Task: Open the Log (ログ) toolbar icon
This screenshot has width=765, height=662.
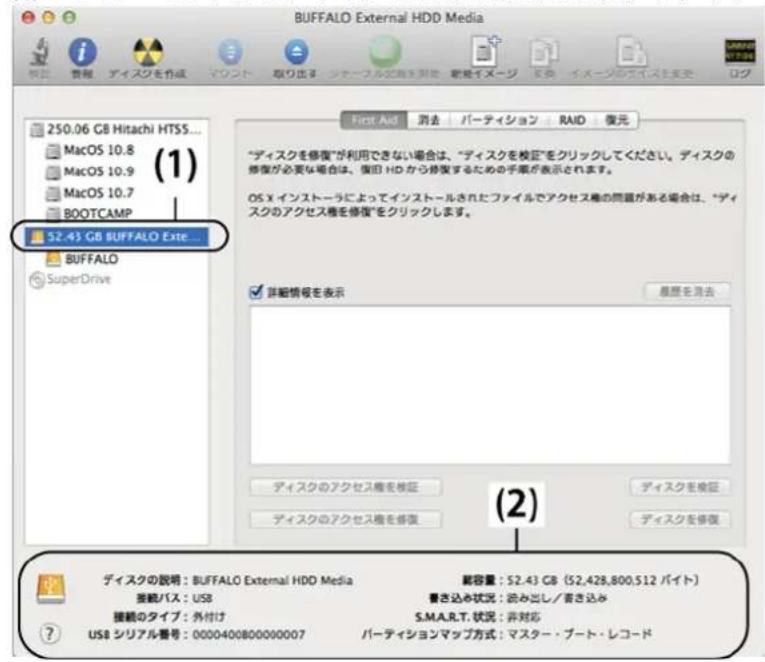Action: point(740,51)
